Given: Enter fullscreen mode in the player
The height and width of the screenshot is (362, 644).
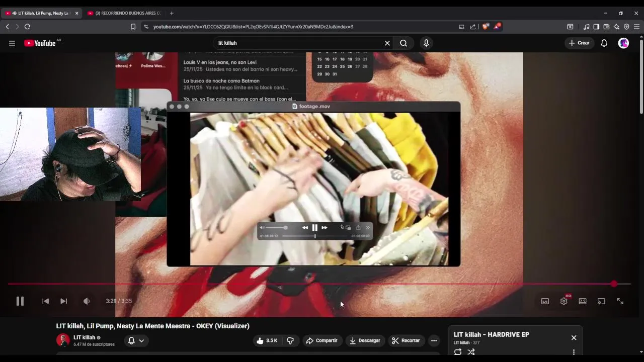Looking at the screenshot, I should 620,301.
